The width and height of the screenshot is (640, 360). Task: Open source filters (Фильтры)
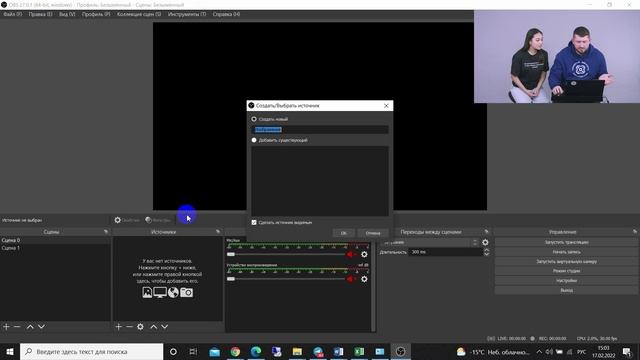point(158,220)
